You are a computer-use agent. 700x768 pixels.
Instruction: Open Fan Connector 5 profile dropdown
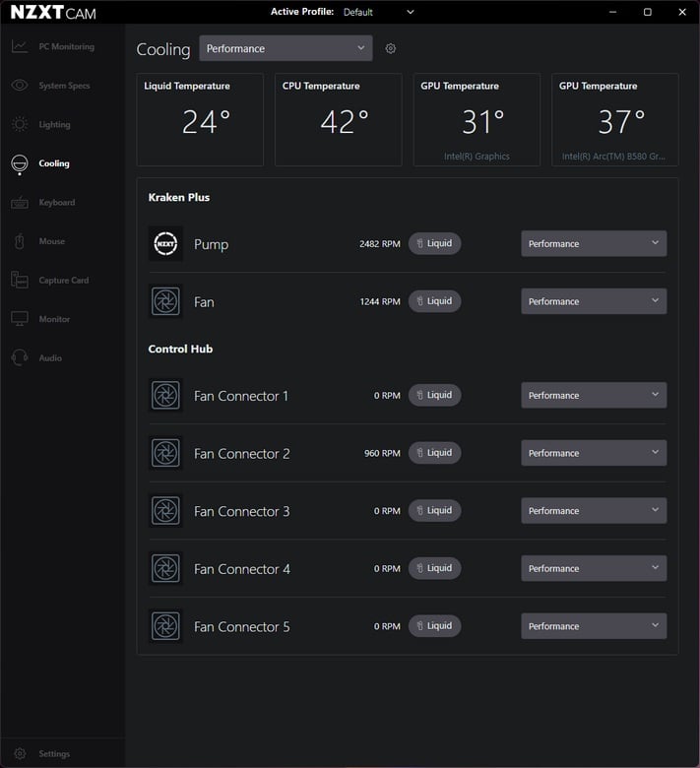point(594,626)
